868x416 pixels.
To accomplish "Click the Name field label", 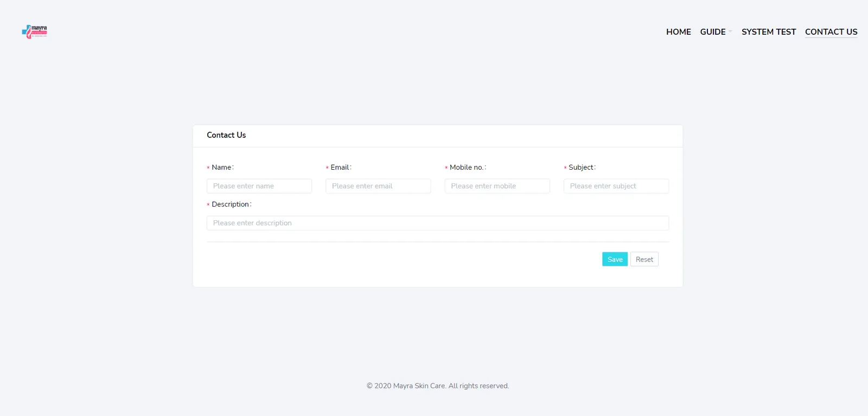I will point(222,168).
